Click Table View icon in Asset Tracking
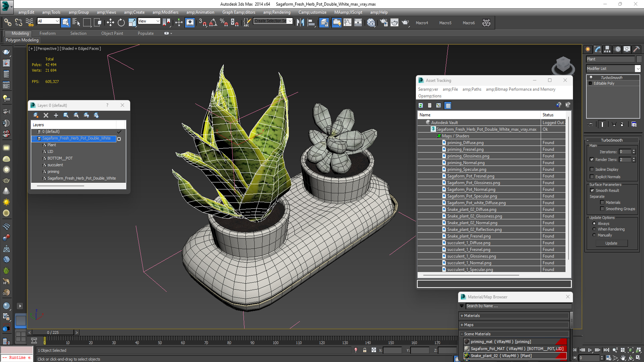Viewport: 644px width, 362px height. [x=448, y=105]
